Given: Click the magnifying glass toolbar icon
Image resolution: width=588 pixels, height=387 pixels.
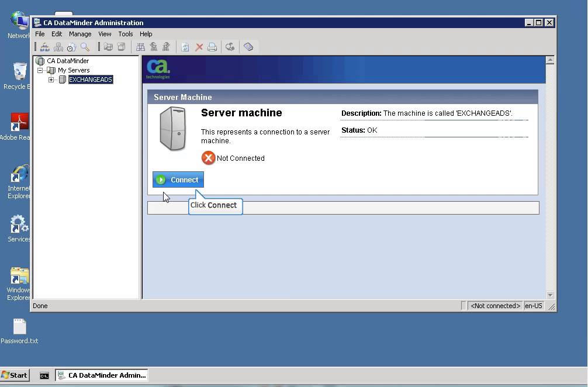Looking at the screenshot, I should pos(85,47).
